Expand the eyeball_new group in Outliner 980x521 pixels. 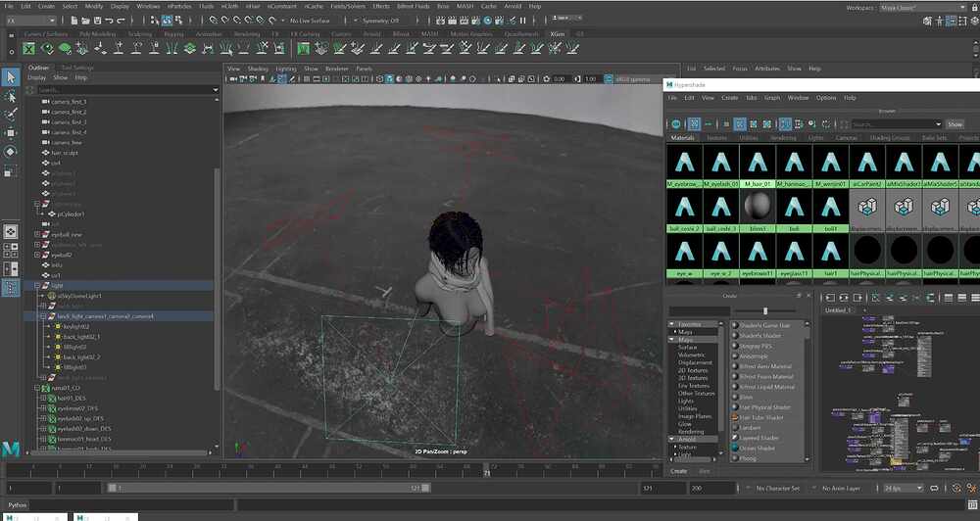coord(37,234)
